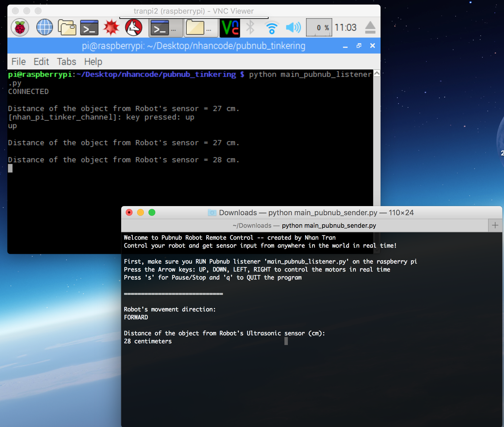The image size is (504, 427).
Task: Click the 'Robot's movement direction:' line
Action: (x=170, y=309)
